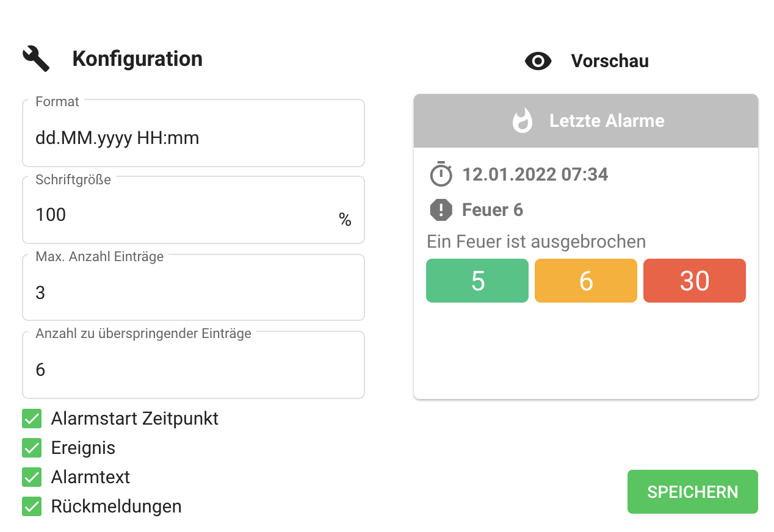Uncheck the Alarmstart Zeitpunkt checkbox
The width and height of the screenshot is (774, 532).
click(x=32, y=419)
